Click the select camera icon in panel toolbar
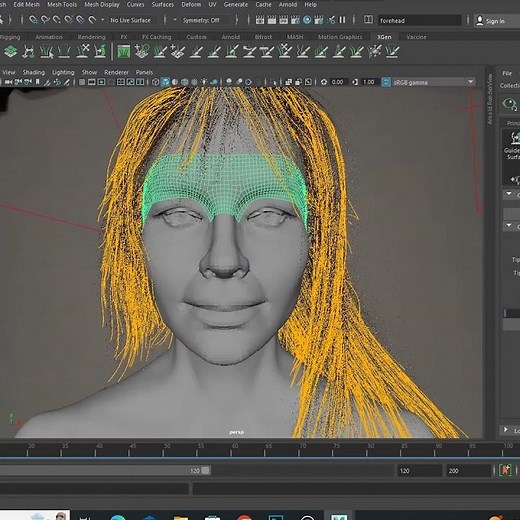This screenshot has height=520, width=520. tap(8, 82)
